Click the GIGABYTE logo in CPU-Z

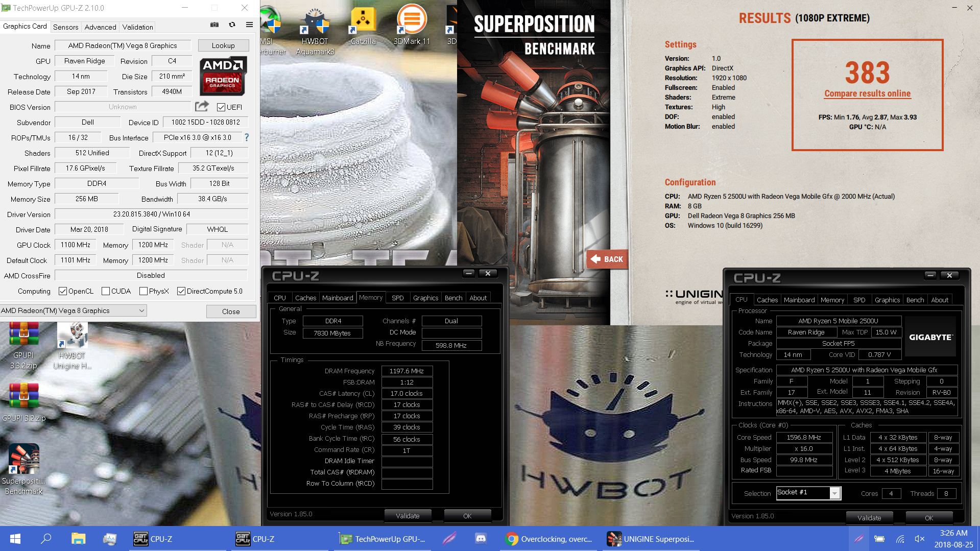(x=930, y=337)
